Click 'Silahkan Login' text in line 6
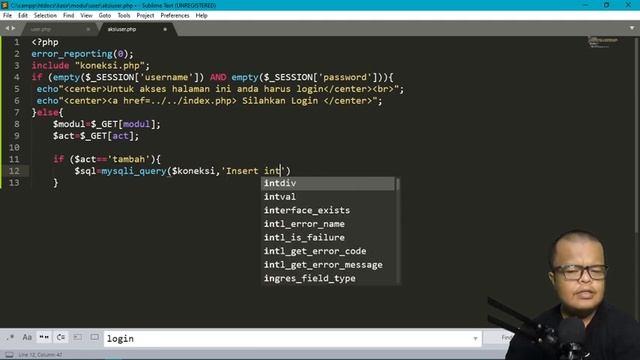Image resolution: width=640 pixels, height=360 pixels. coord(280,101)
